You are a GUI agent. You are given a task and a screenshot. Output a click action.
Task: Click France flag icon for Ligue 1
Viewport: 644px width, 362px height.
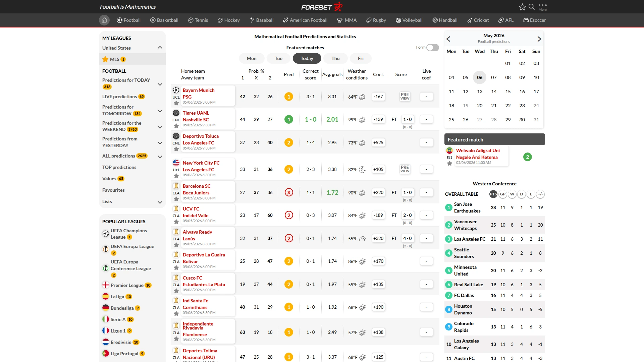pyautogui.click(x=106, y=331)
